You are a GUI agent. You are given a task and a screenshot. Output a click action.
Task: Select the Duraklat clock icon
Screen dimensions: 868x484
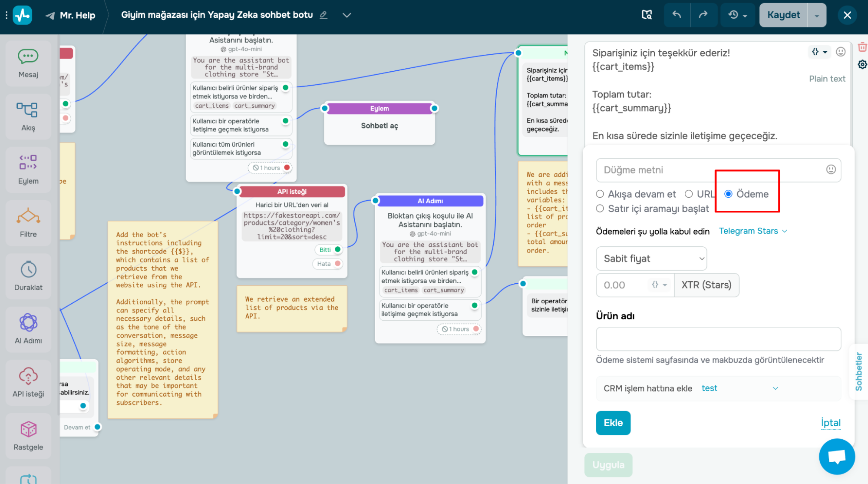click(28, 270)
